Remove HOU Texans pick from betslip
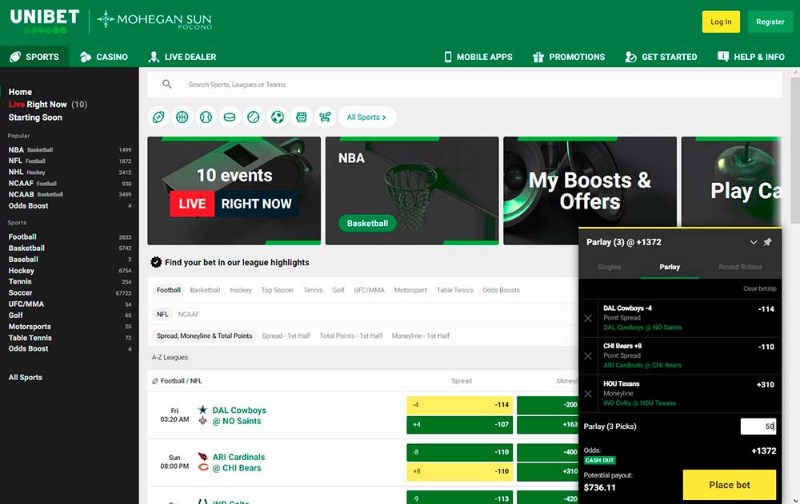Screen dimensions: 800x504 (588, 394)
